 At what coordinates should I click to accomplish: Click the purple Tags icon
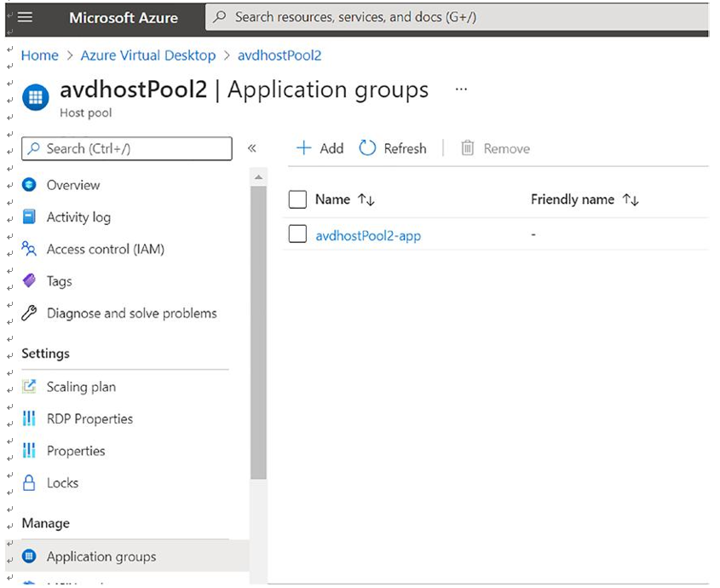(x=29, y=280)
